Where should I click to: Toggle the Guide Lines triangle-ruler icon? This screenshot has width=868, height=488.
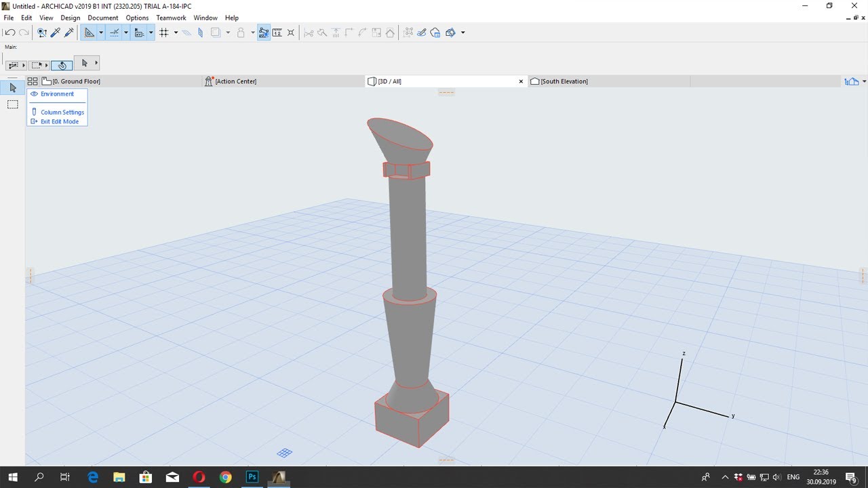pyautogui.click(x=89, y=33)
